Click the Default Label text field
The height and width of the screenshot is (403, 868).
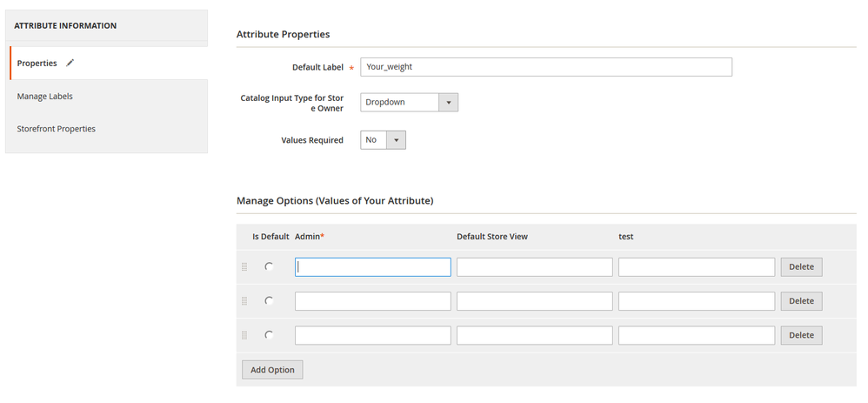click(545, 67)
